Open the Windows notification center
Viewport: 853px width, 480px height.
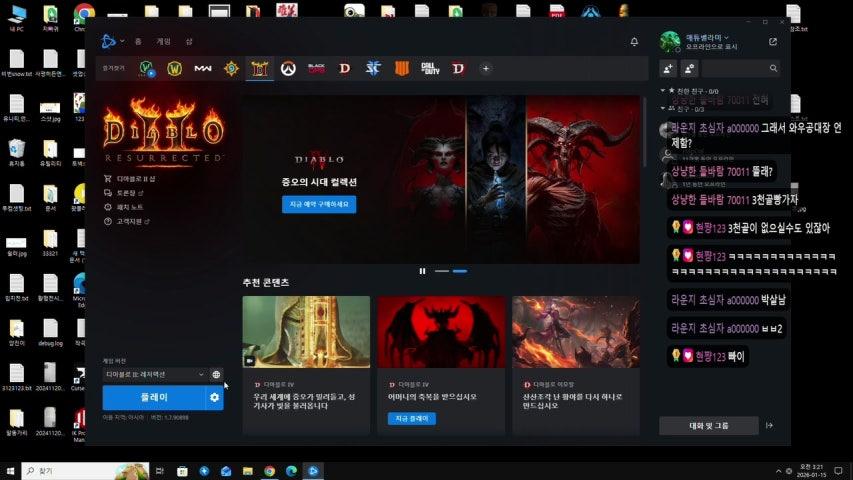[838, 471]
